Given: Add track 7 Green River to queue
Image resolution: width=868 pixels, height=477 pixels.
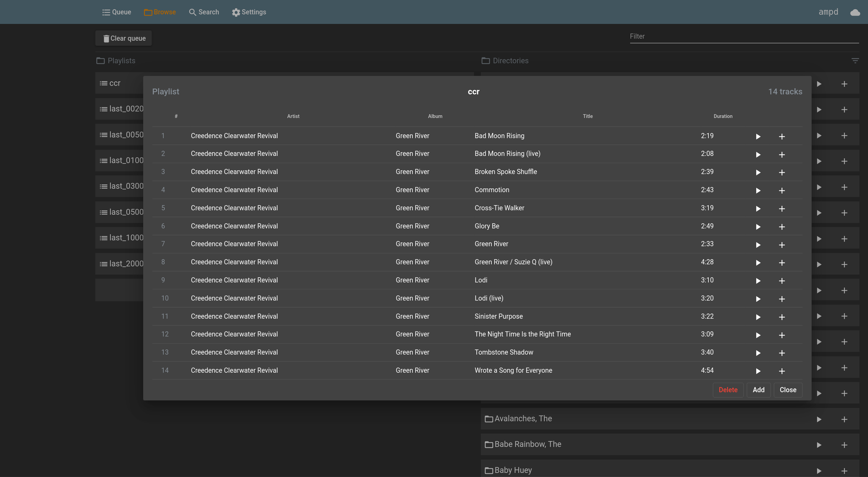Looking at the screenshot, I should pos(782,245).
